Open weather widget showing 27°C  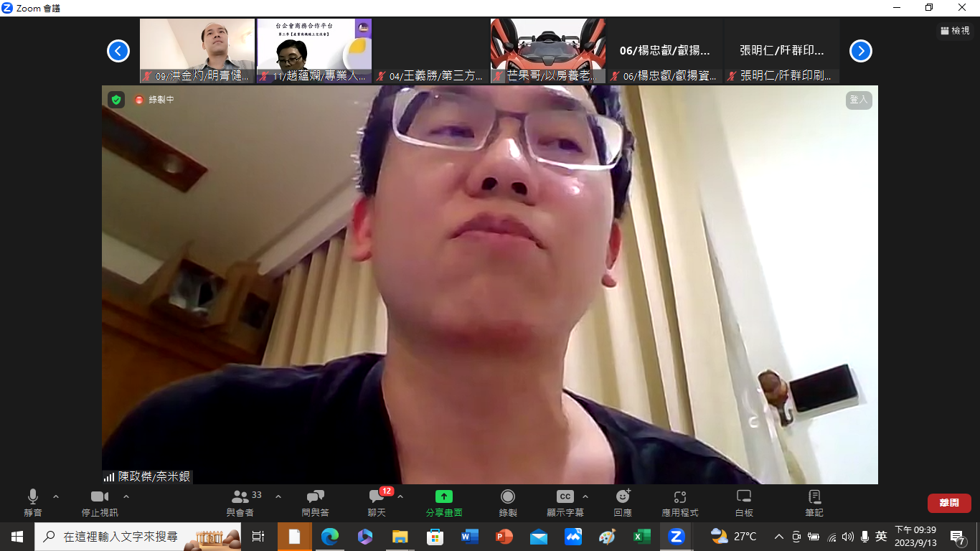733,536
